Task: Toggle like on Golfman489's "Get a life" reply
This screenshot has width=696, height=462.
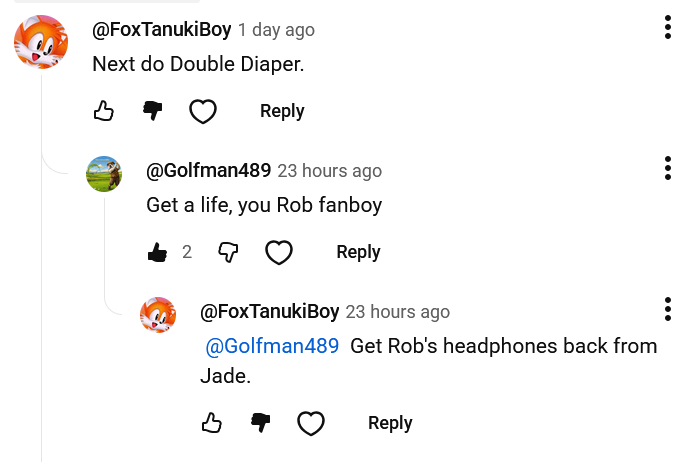Action: coord(158,252)
